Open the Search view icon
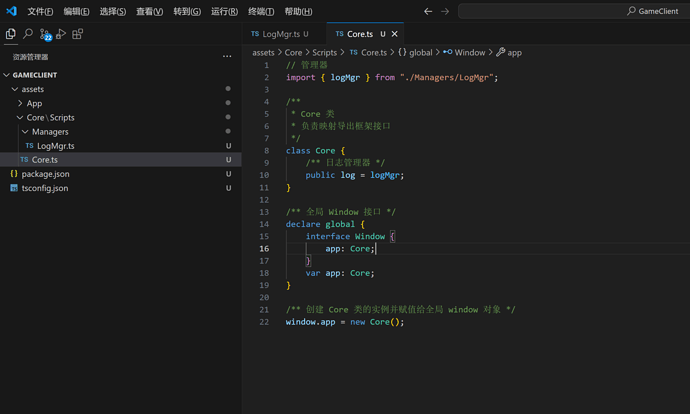 click(28, 34)
